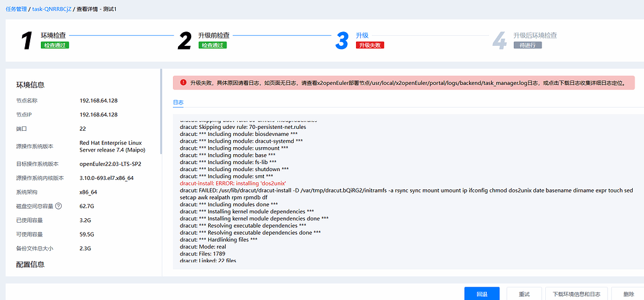
Task: Open the 日志 tab
Action: coord(178,103)
